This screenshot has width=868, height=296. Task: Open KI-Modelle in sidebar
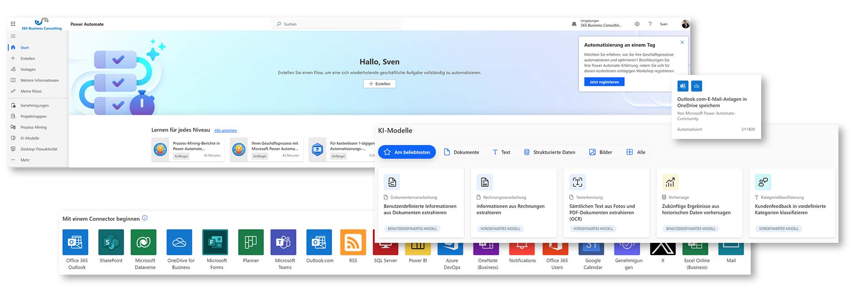tap(38, 138)
